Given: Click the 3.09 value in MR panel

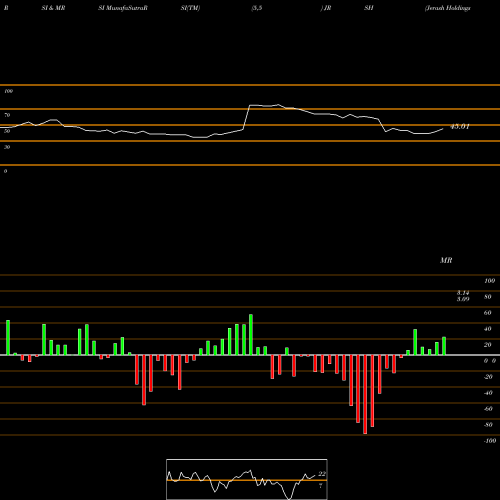Looking at the screenshot, I should tap(463, 299).
